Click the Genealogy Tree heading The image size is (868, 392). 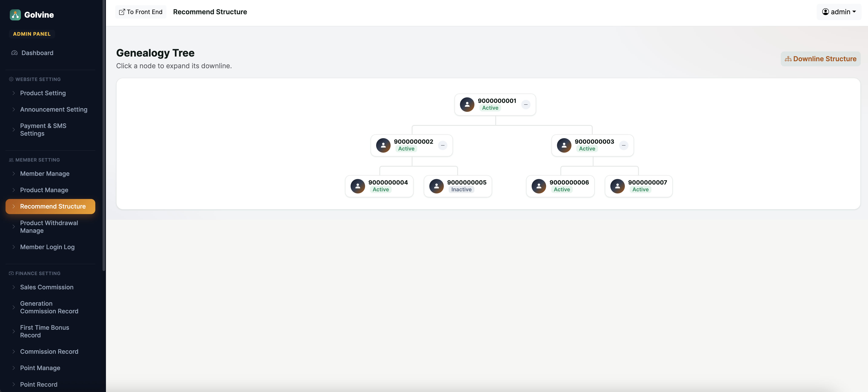click(x=155, y=53)
